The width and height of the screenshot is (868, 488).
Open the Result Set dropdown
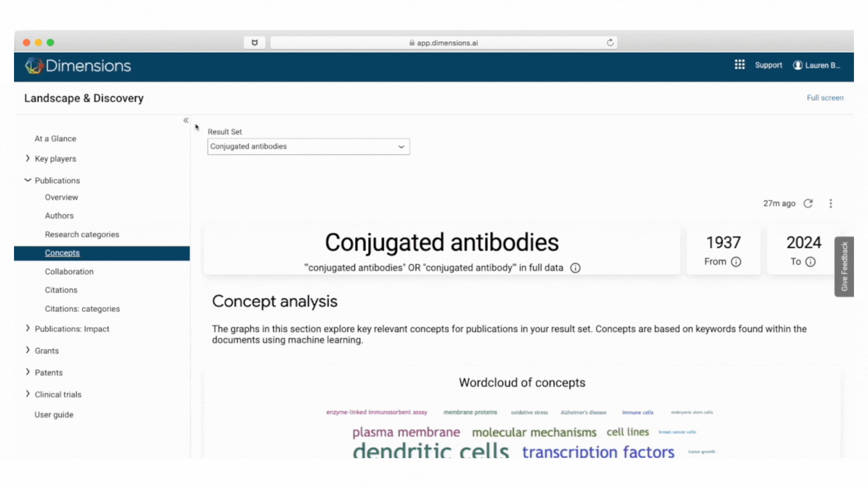pyautogui.click(x=308, y=146)
